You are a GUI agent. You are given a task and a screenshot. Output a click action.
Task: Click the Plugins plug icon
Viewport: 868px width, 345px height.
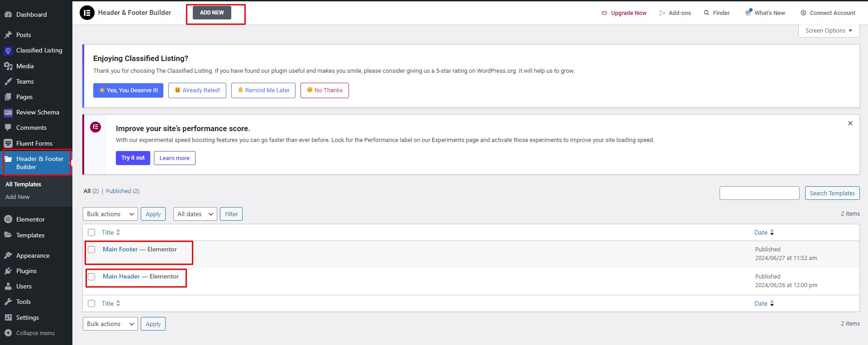pyautogui.click(x=8, y=271)
